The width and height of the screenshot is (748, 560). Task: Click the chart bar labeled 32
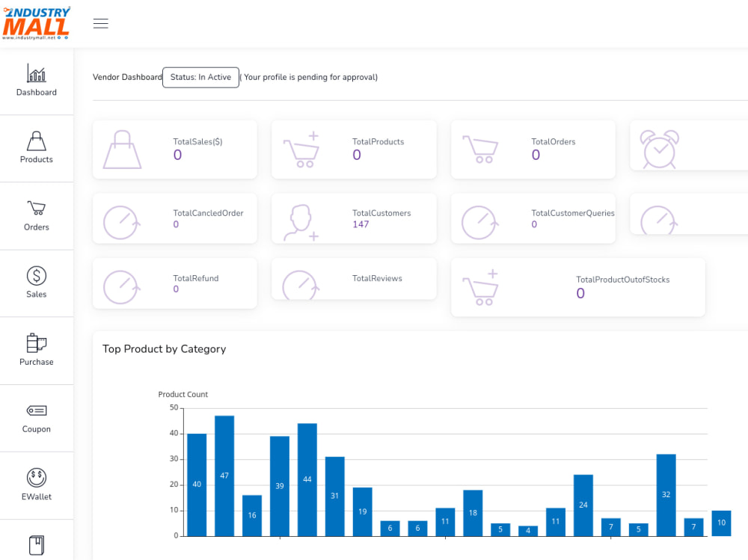(x=666, y=495)
